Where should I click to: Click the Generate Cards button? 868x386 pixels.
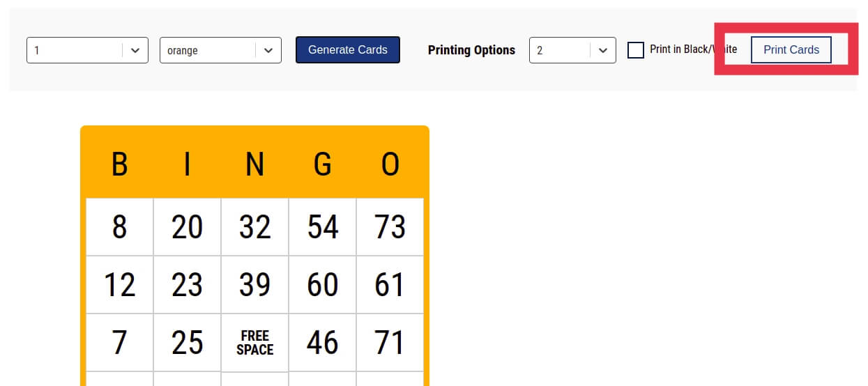pos(347,50)
